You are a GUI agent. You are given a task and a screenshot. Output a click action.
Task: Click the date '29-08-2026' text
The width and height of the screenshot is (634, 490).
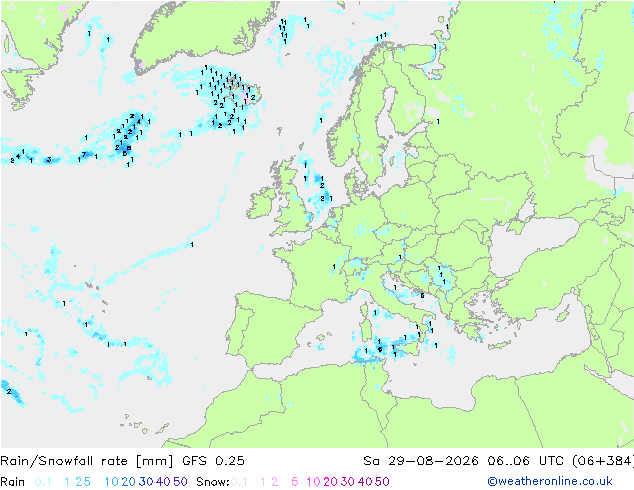coord(433,461)
